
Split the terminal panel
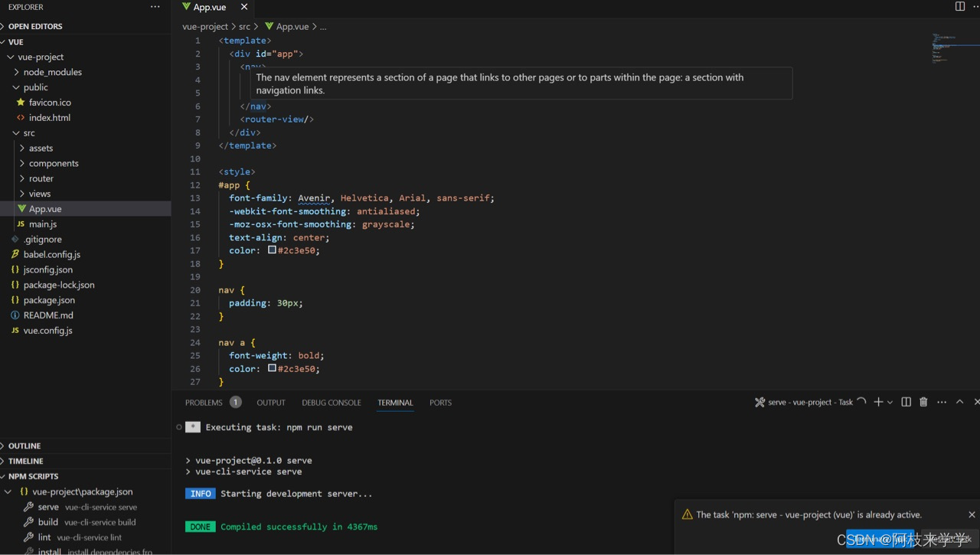(906, 402)
